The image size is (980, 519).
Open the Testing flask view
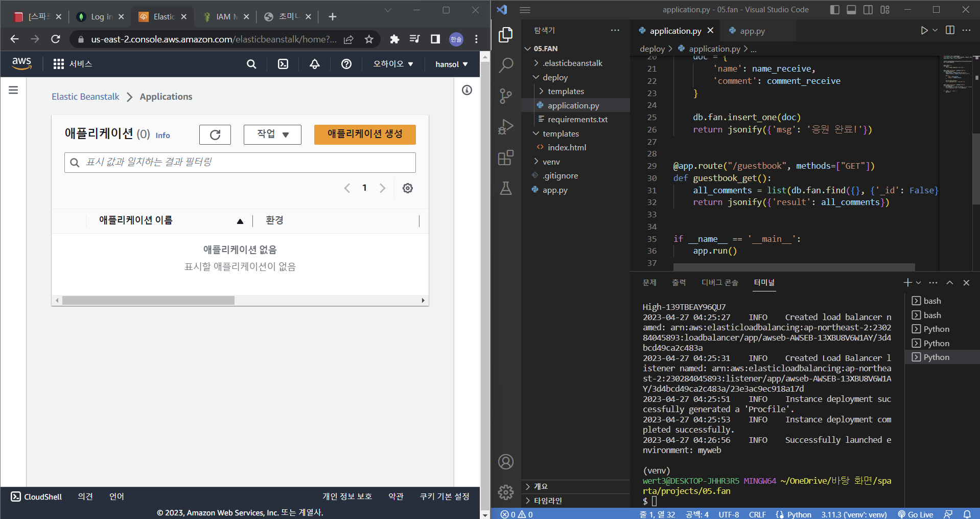click(x=506, y=188)
